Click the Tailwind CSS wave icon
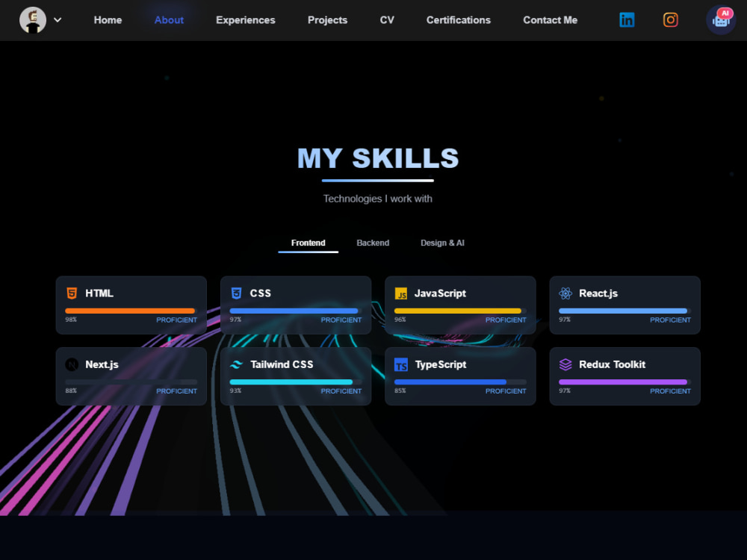This screenshot has height=560, width=747. point(236,365)
